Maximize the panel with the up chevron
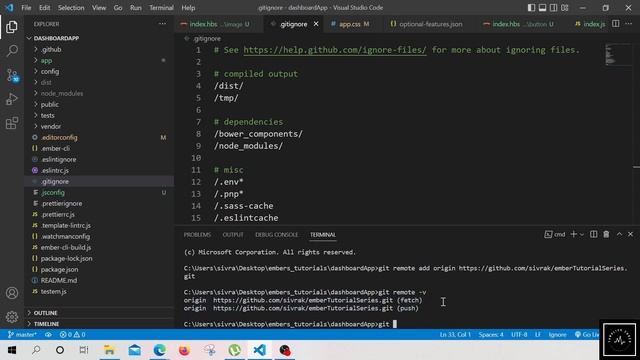640x360 pixels. [619, 234]
